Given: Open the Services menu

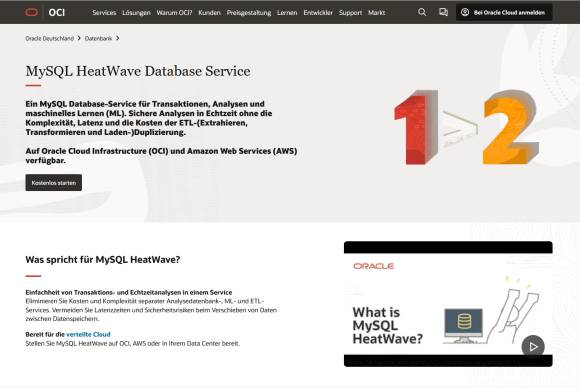Looking at the screenshot, I should pyautogui.click(x=104, y=13).
